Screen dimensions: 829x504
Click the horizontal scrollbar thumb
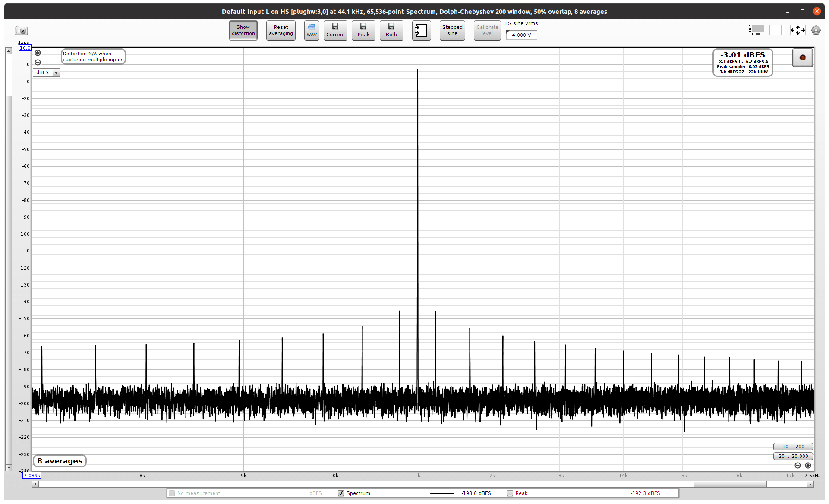[730, 485]
